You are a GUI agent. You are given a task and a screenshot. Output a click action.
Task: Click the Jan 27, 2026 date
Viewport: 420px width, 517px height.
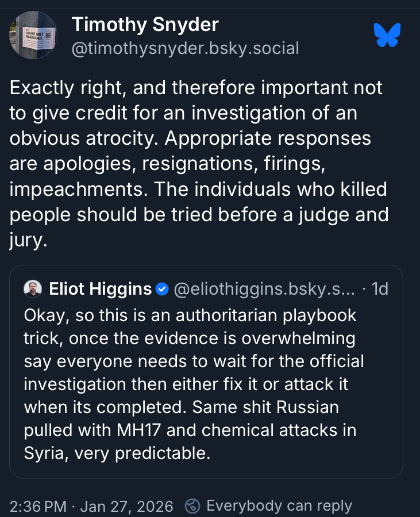pos(126,506)
